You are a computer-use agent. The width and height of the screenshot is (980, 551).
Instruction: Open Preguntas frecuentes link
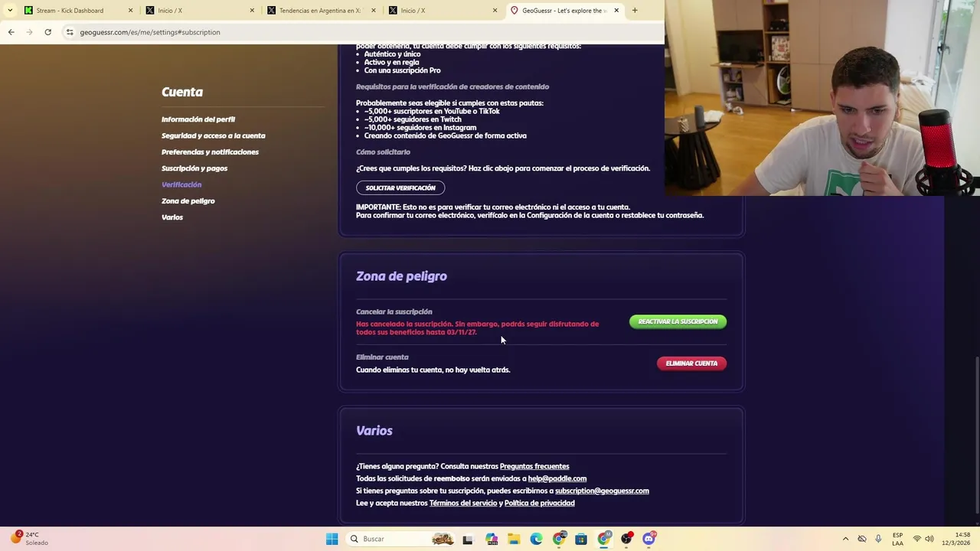tap(534, 466)
